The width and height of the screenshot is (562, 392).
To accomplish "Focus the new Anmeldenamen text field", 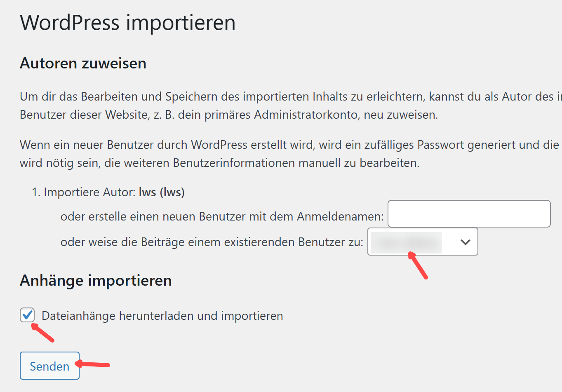I will 469,214.
